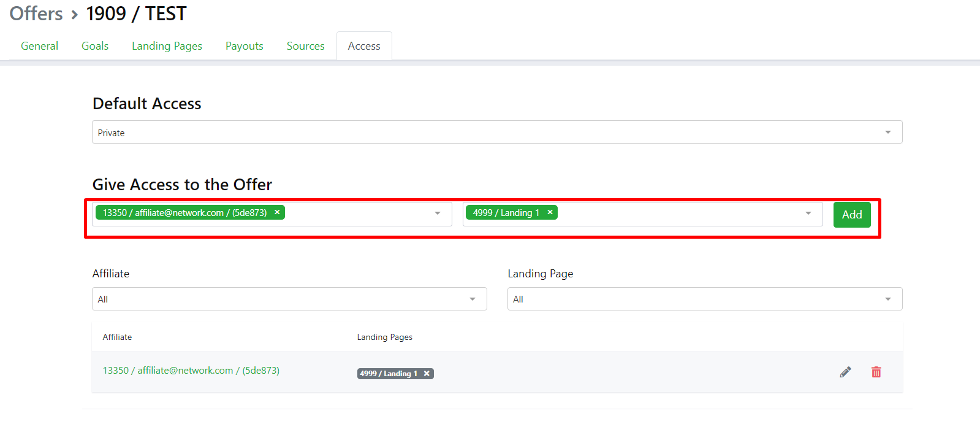This screenshot has height=424, width=980.
Task: Click the pencil edit icon in affiliate row
Action: 845,372
